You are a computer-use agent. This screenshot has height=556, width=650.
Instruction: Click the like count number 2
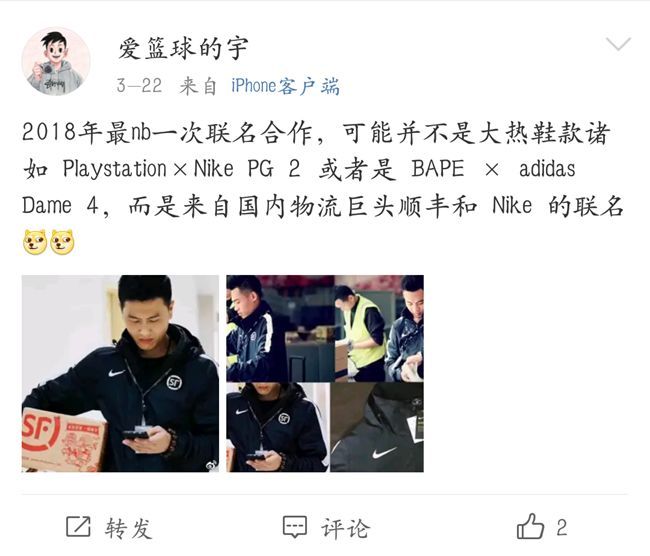562,527
